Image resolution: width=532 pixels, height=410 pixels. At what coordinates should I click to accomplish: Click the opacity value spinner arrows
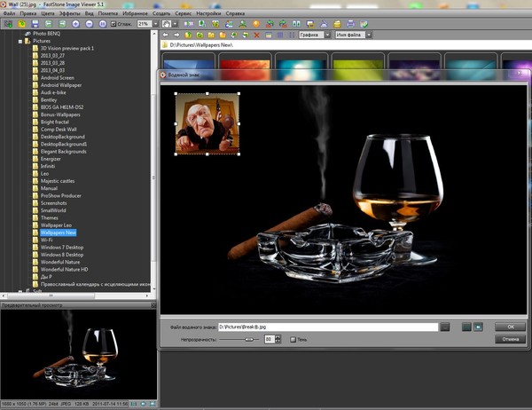point(278,339)
